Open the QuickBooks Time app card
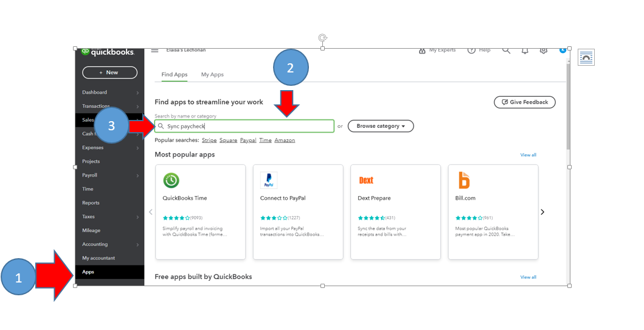Screen dimensions: 644x330 [x=201, y=212]
